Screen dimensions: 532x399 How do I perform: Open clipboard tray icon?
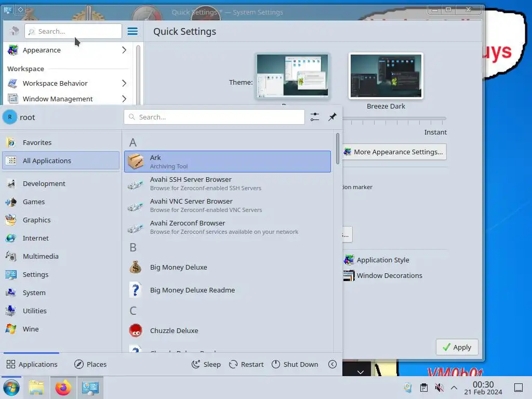click(x=423, y=388)
